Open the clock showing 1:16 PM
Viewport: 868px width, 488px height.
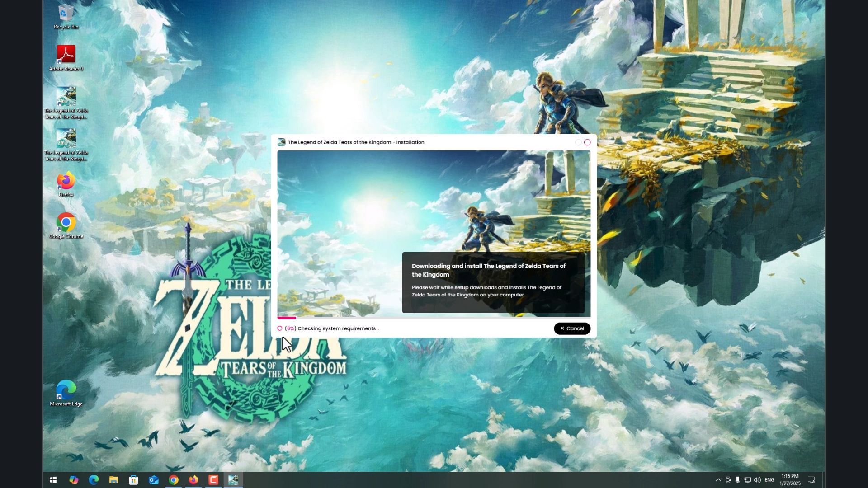pos(790,480)
